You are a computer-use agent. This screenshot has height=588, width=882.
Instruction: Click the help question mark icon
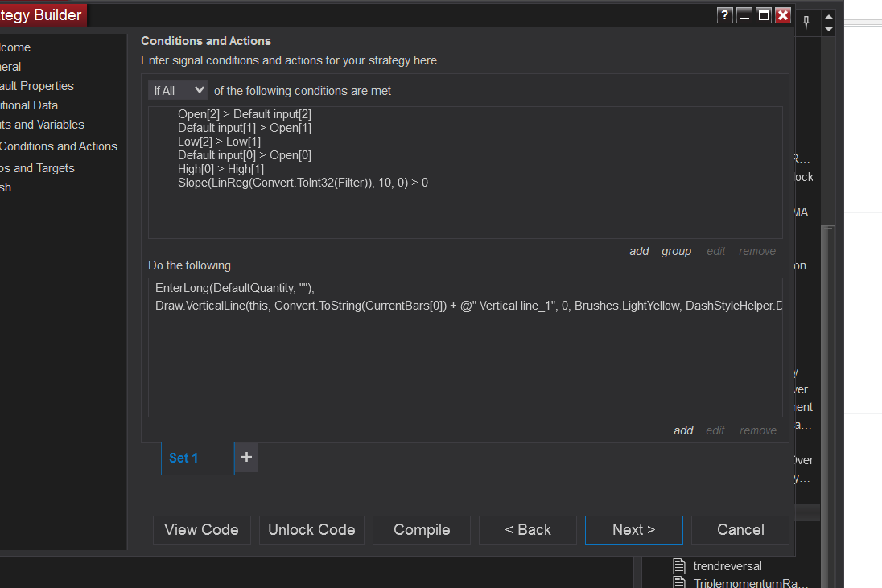pos(725,15)
